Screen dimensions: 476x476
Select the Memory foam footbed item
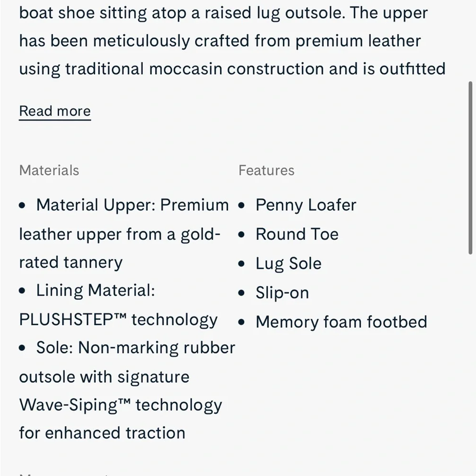(341, 322)
